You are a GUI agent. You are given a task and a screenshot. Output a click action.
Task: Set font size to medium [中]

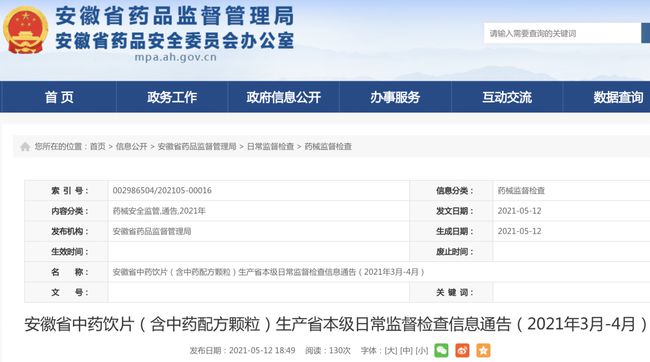point(406,351)
